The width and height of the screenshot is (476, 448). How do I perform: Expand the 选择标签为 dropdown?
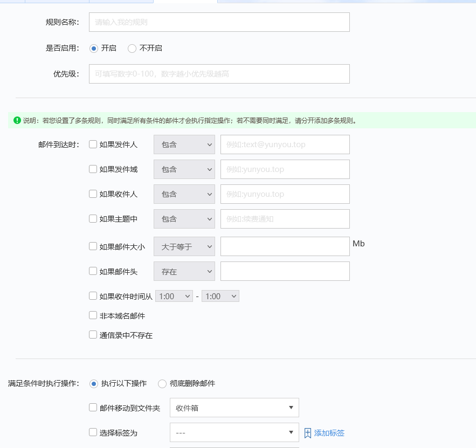click(x=234, y=432)
